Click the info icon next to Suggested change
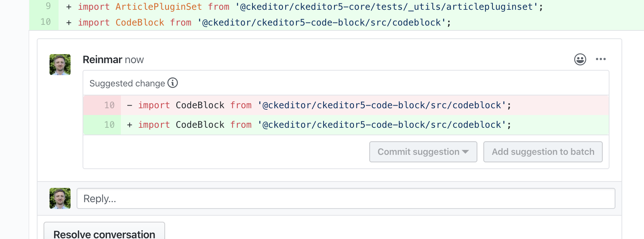The height and width of the screenshot is (239, 644). pyautogui.click(x=173, y=83)
